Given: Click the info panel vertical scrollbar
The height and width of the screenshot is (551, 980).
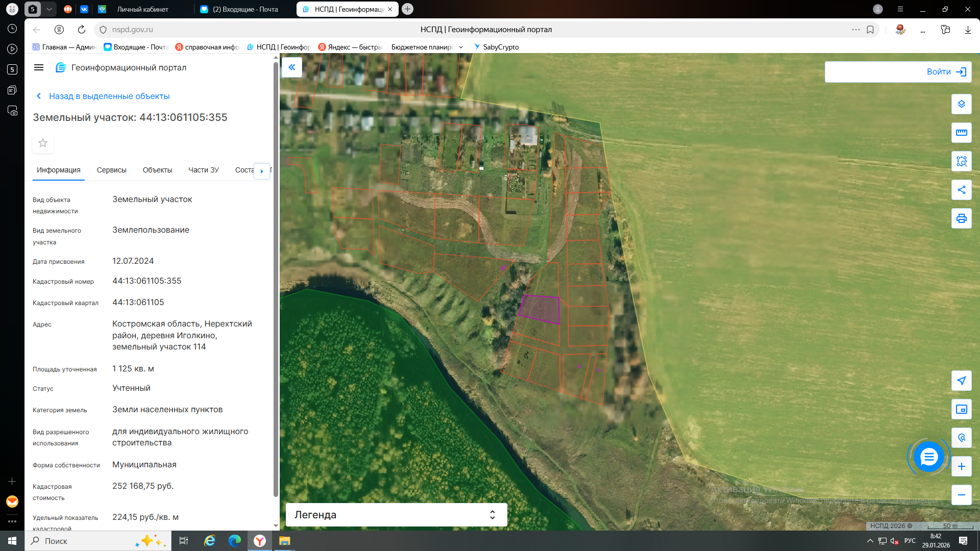Looking at the screenshot, I should pos(276,279).
